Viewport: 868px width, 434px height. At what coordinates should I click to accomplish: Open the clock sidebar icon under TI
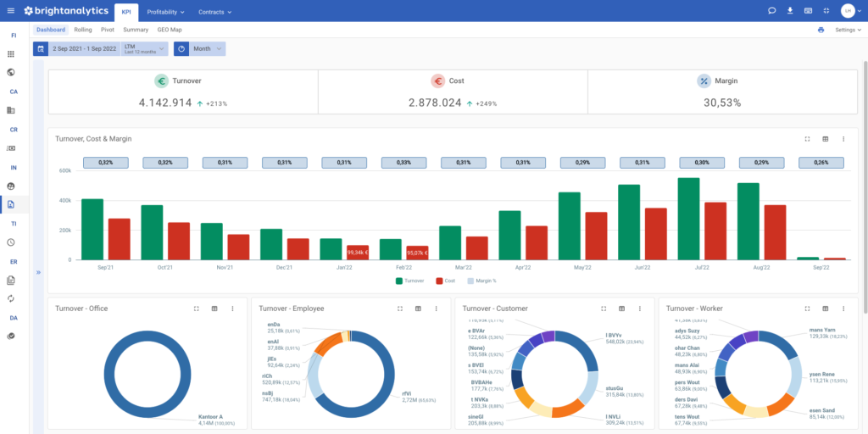[10, 242]
